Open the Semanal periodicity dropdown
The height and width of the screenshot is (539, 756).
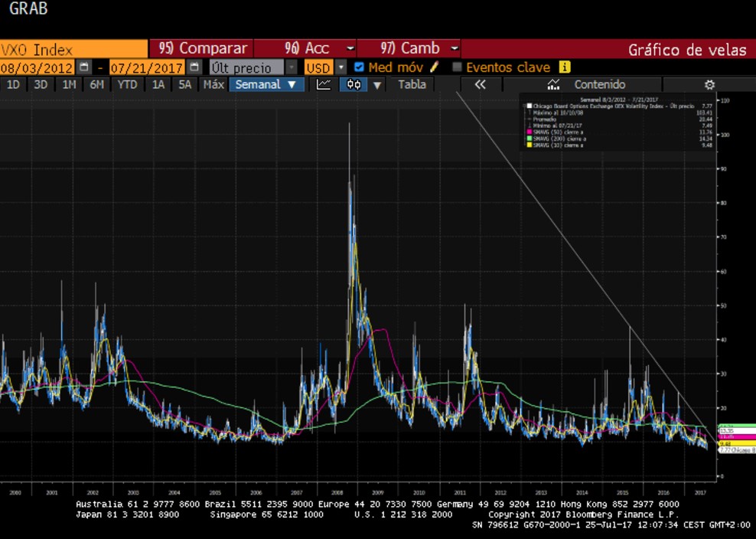tap(267, 84)
